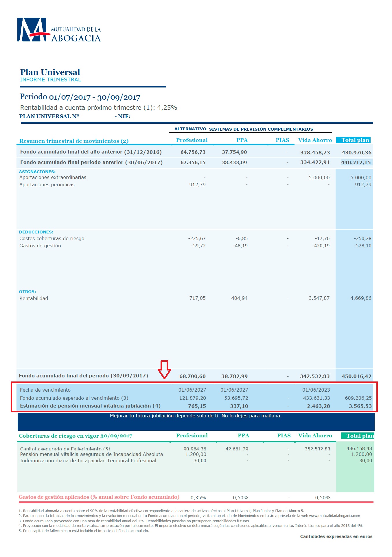Click the Rentabilidad row label under OTROS
392x557 pixels.
click(34, 298)
